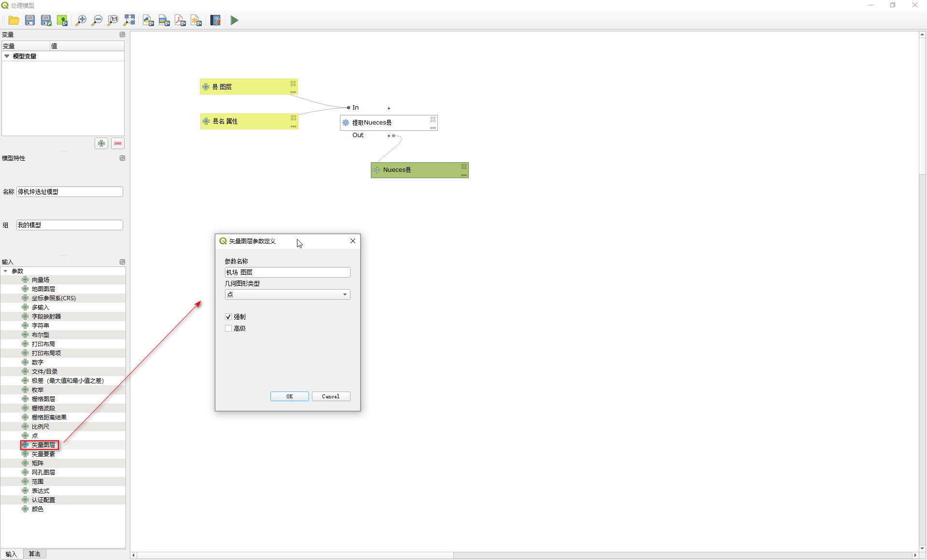Open the 几何图形类型 dropdown
The height and width of the screenshot is (560, 927).
(287, 294)
